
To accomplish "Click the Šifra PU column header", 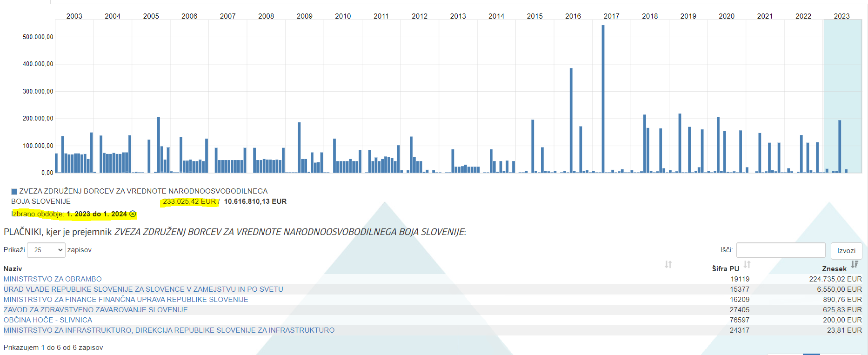I will click(725, 269).
